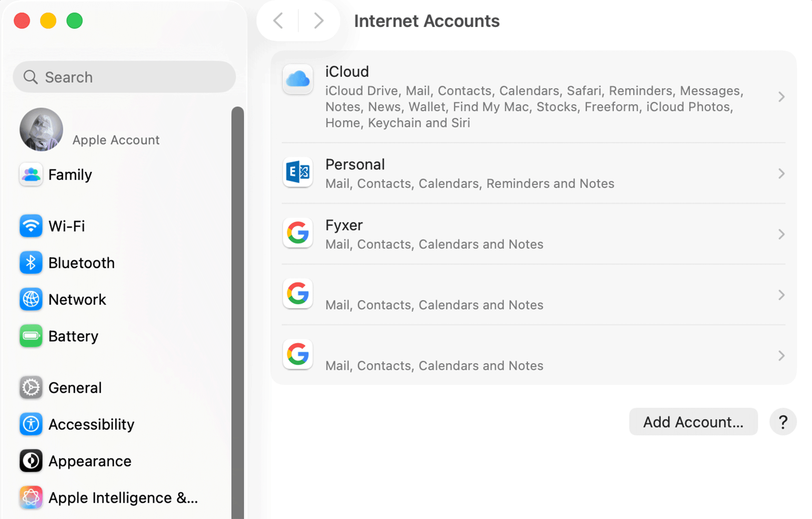The width and height of the screenshot is (812, 519).
Task: Click the Wi-Fi sidebar icon
Action: click(31, 226)
